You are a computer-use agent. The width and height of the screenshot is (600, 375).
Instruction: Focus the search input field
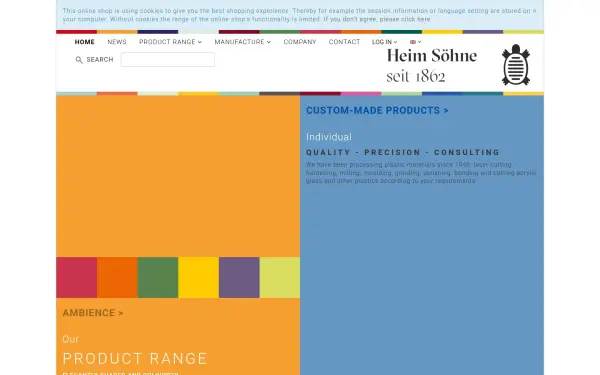pos(168,60)
